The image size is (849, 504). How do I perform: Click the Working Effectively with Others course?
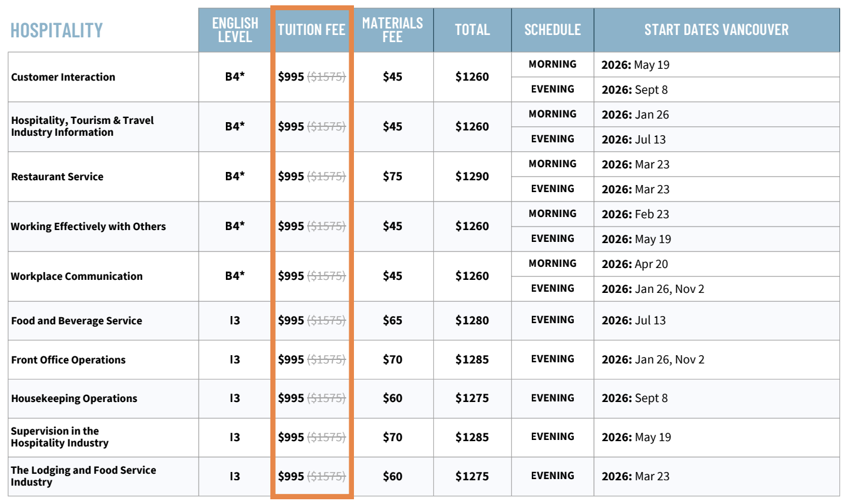point(88,227)
